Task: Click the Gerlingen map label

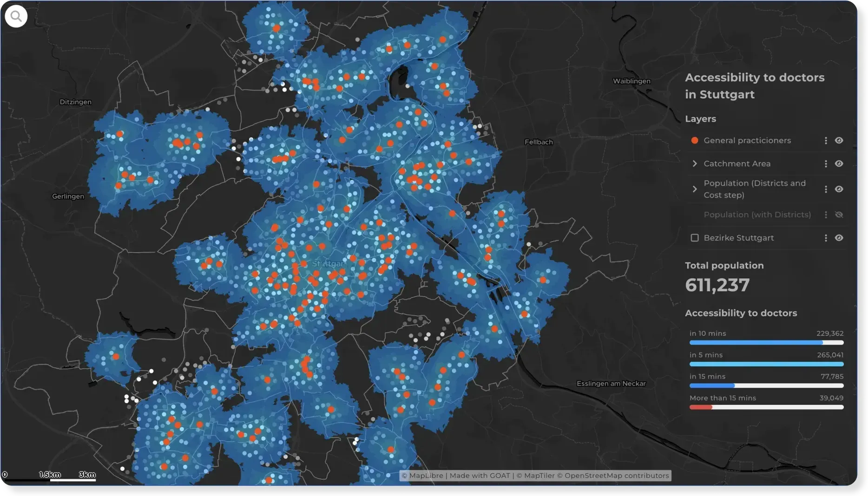Action: coord(68,196)
